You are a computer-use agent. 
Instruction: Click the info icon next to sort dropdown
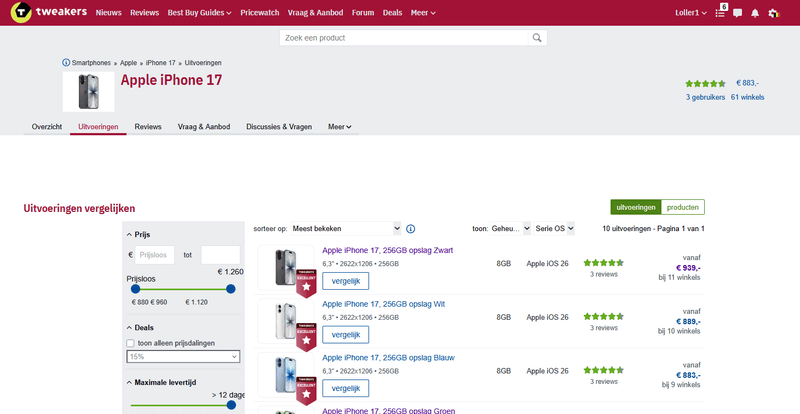[410, 229]
